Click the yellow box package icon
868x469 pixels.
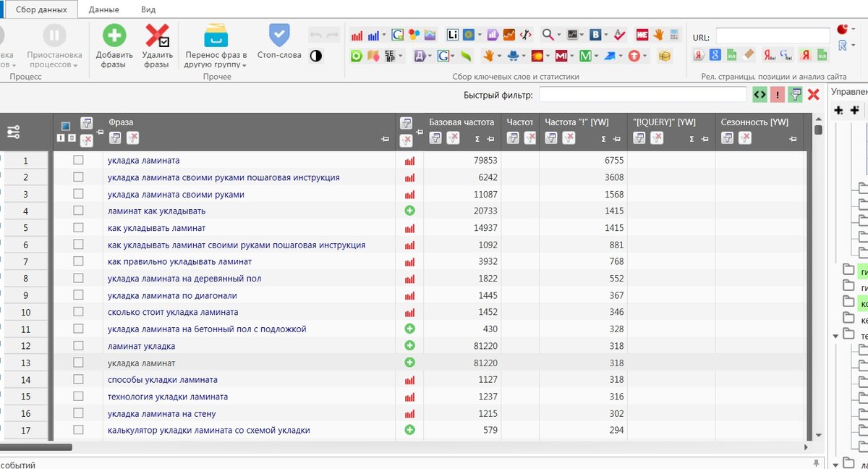pyautogui.click(x=664, y=56)
